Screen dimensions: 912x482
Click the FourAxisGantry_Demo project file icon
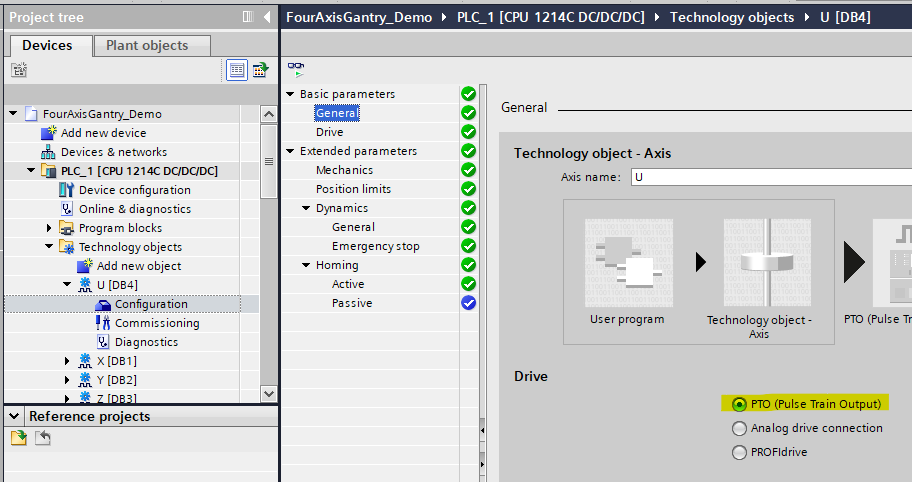(x=31, y=114)
